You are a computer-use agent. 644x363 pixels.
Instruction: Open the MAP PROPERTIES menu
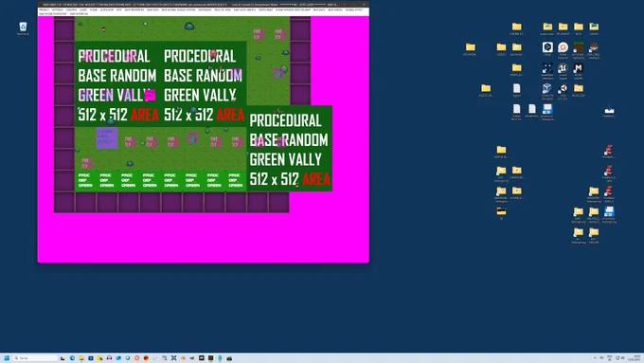pyautogui.click(x=134, y=9)
